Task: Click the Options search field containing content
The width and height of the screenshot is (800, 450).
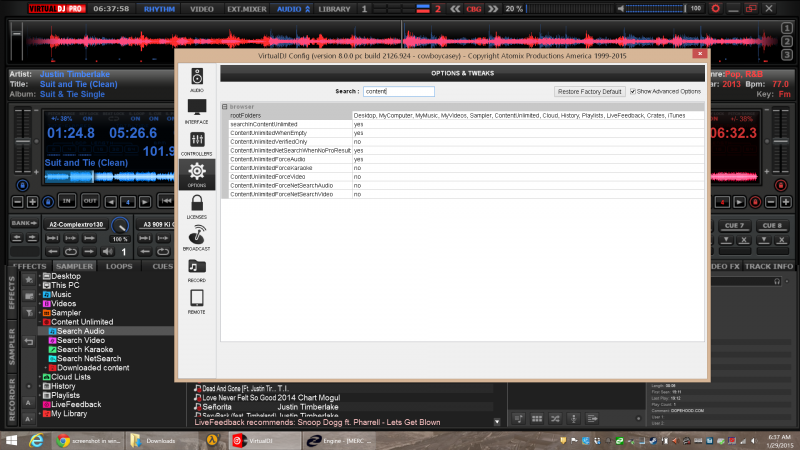Action: [x=398, y=91]
